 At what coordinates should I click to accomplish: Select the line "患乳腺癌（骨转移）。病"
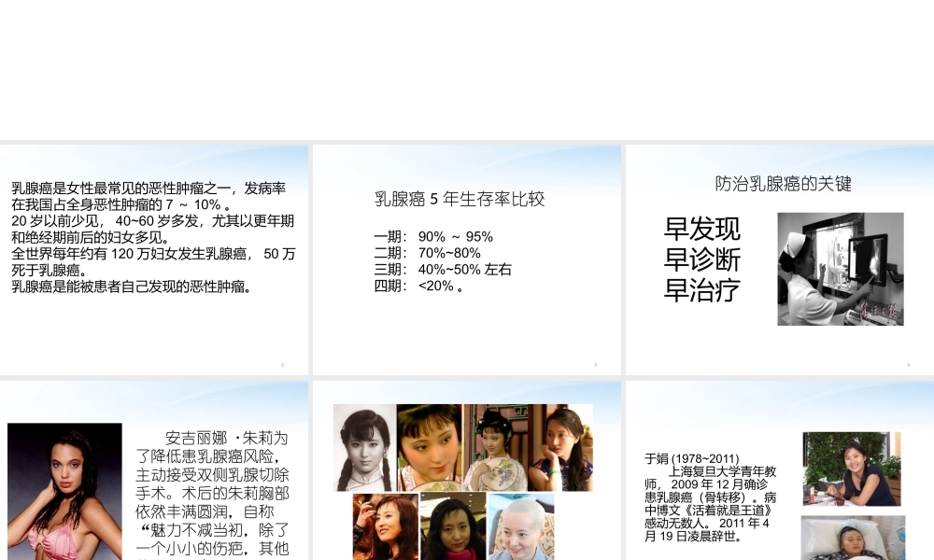[711, 498]
